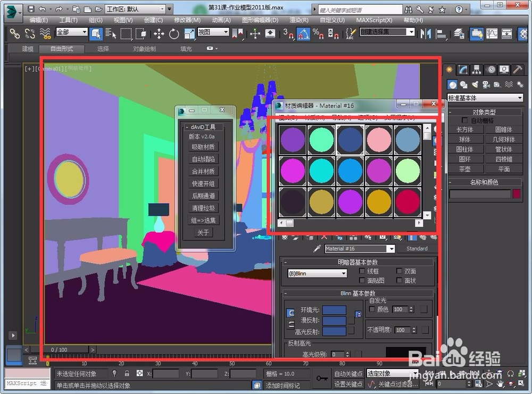Click the 0 / 100 time slider handle
The height and width of the screenshot is (394, 532).
point(59,349)
